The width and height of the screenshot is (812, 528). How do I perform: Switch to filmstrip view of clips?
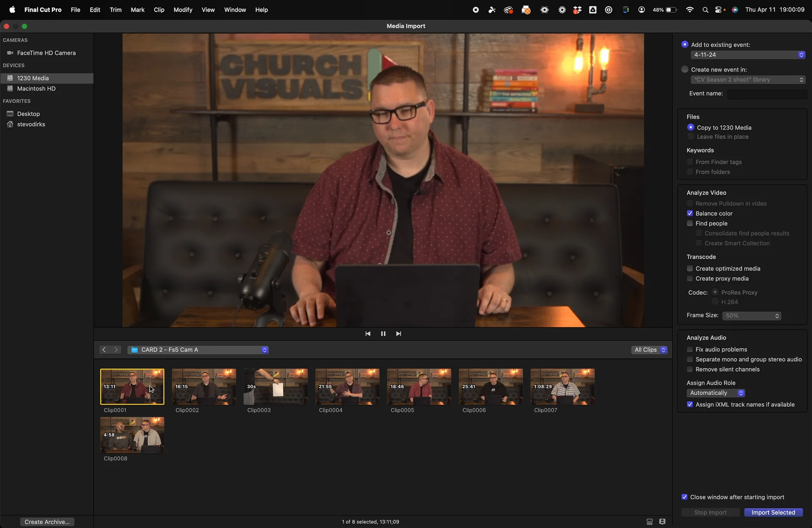click(662, 522)
